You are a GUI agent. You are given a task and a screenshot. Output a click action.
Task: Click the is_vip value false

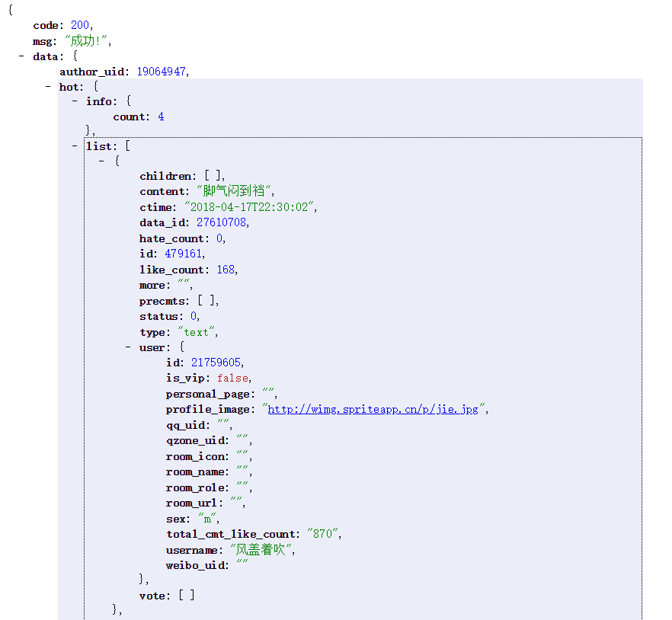232,379
